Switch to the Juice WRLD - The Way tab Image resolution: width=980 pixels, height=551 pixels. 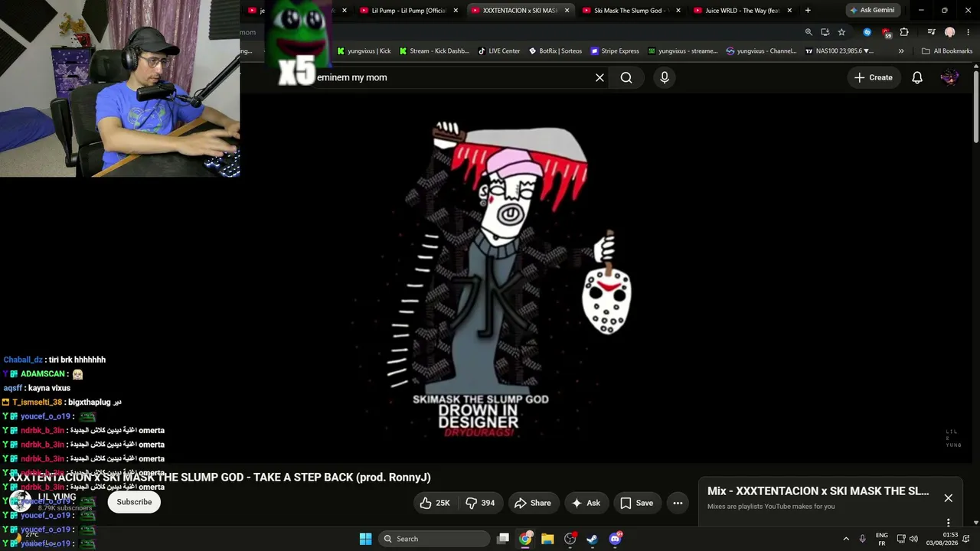point(743,11)
